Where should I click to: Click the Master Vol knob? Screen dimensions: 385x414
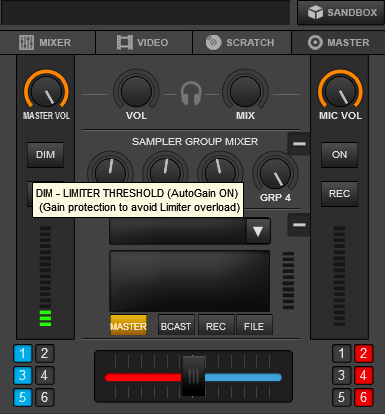tap(46, 91)
